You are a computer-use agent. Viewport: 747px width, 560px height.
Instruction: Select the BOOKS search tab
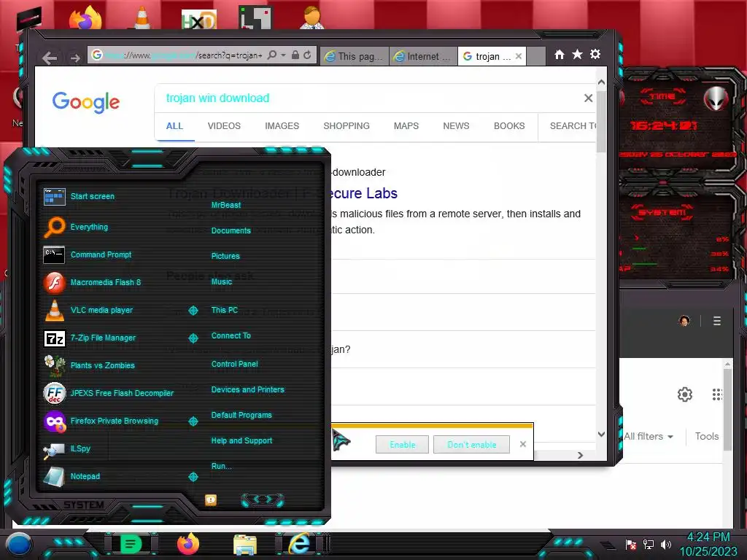tap(509, 125)
